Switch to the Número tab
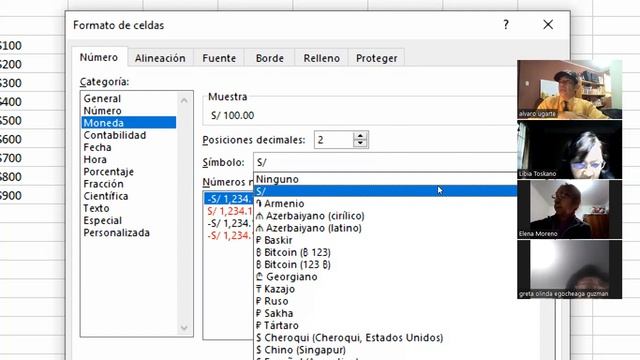This screenshot has height=360, width=640. pyautogui.click(x=99, y=58)
